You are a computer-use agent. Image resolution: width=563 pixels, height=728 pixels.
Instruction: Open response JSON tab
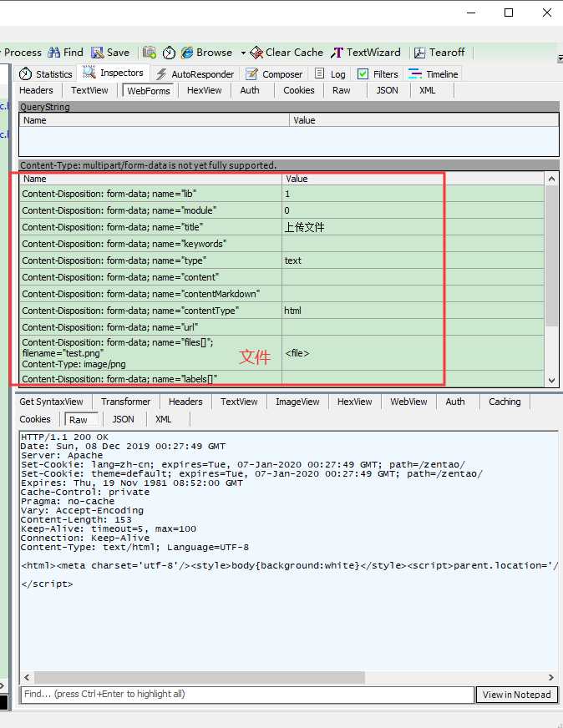(123, 419)
